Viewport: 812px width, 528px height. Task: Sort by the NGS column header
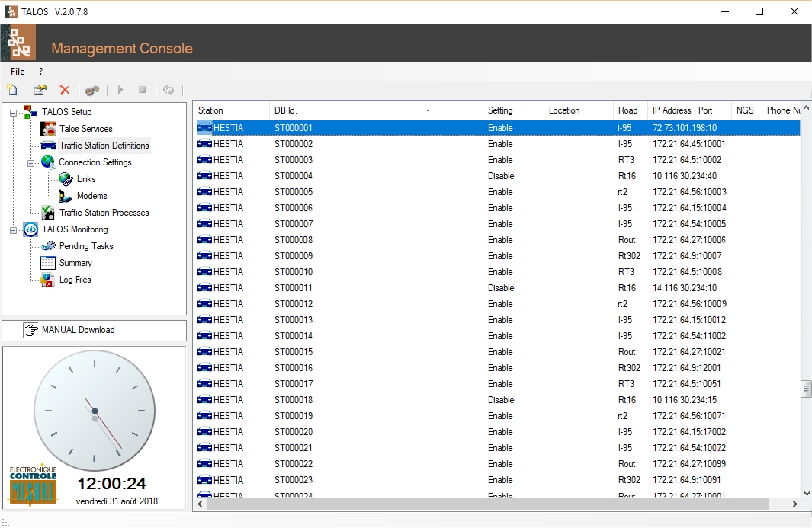[746, 110]
